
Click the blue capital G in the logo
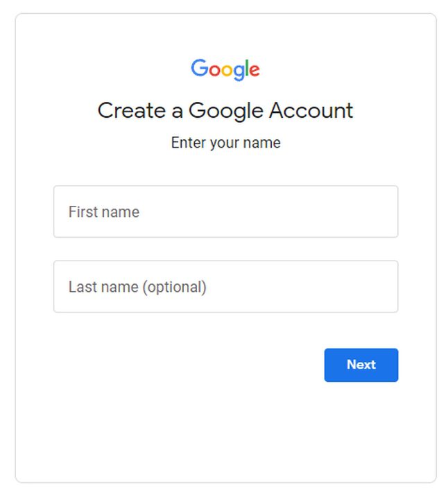coord(199,68)
